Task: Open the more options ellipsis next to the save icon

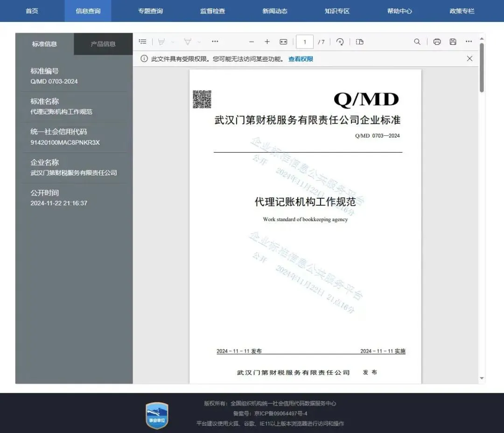Action: coord(469,42)
